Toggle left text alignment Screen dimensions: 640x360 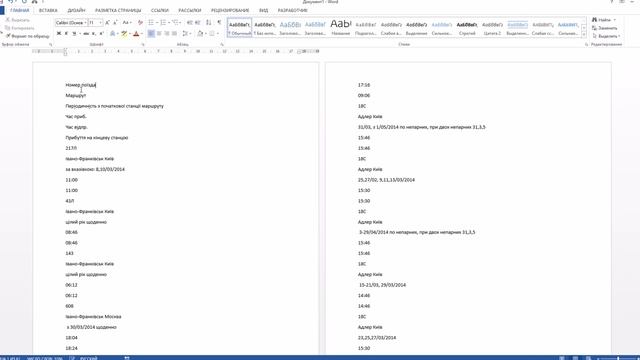point(151,33)
